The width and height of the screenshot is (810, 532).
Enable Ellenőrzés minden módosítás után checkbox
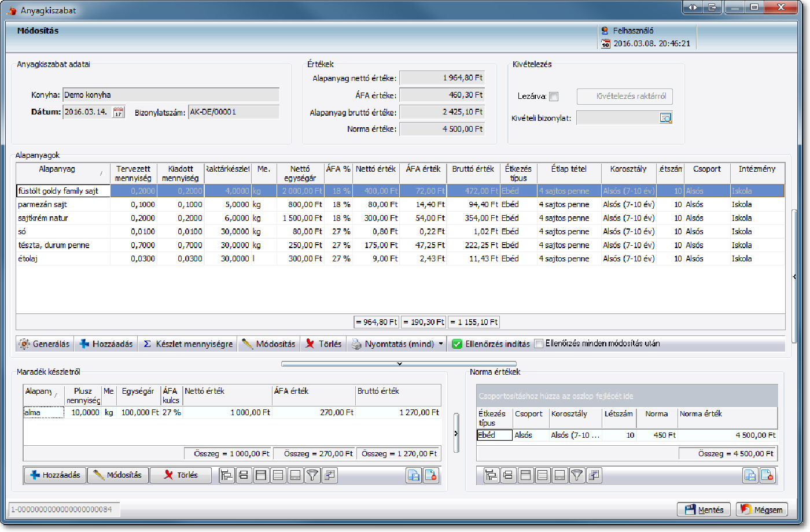coord(539,343)
